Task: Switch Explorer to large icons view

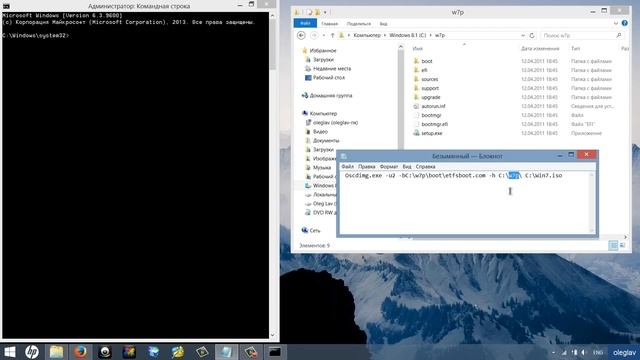Action: [622, 245]
